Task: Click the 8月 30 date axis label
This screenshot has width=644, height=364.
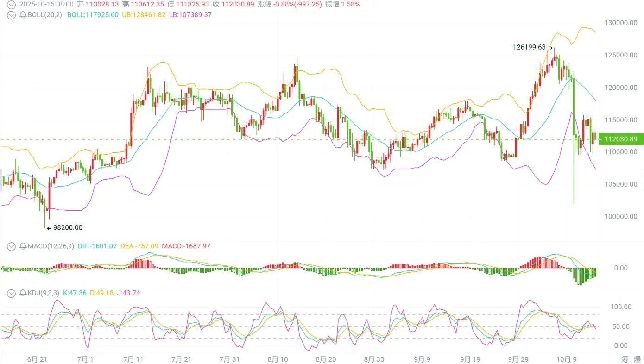Action: point(374,359)
